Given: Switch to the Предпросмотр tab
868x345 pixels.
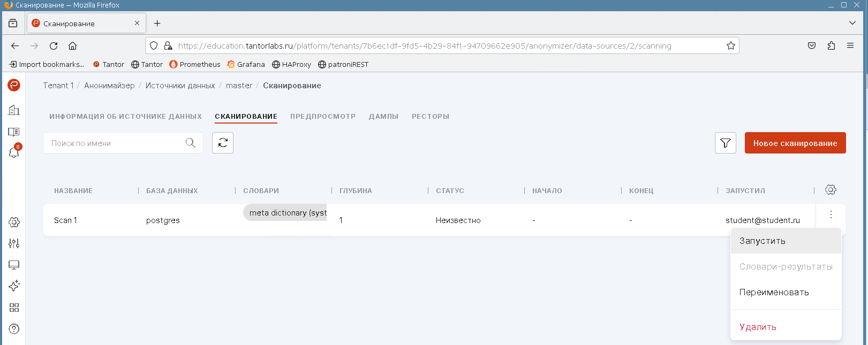Looking at the screenshot, I should point(322,117).
